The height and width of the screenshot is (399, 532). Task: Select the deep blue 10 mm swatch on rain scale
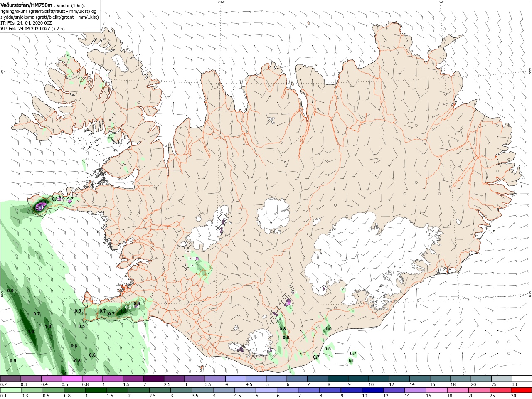pyautogui.click(x=372, y=390)
